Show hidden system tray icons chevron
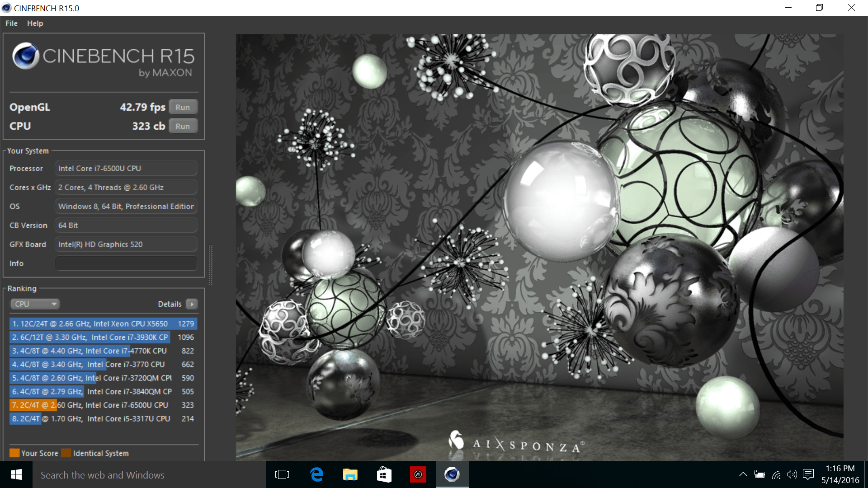 743,474
